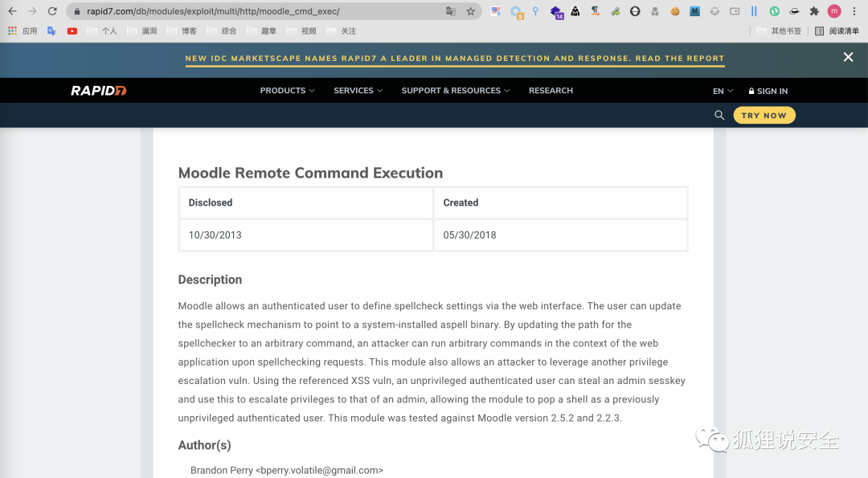
Task: Expand the 综合 bookmark folder
Action: 222,31
